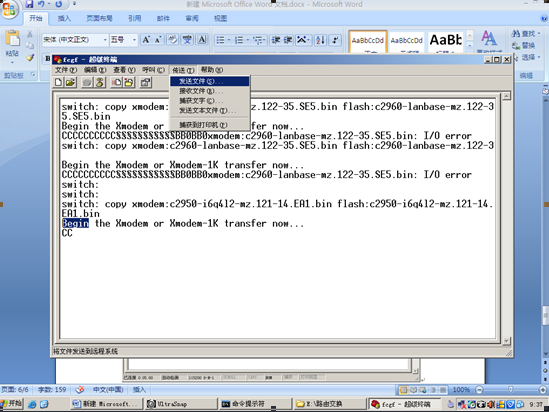This screenshot has width=549, height=412.
Task: Click the Replace button in Word Editing group
Action: pos(523,46)
